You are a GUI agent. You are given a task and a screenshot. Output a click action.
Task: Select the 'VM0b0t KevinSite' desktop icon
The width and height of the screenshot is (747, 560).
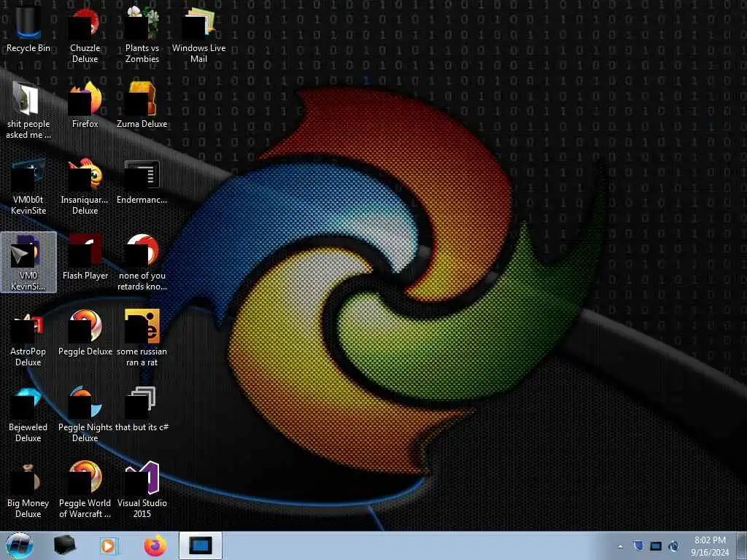[x=28, y=186]
